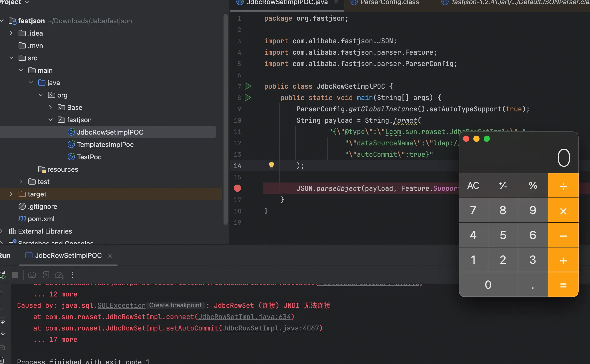Screen dimensions: 590x364
Task: Open JdbcRowSetImpl.java:634 stack trace link
Action: tap(244, 317)
